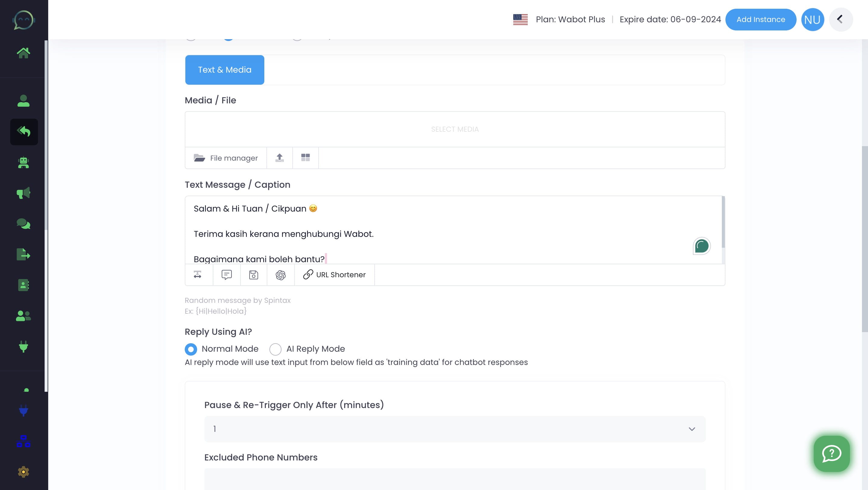Collapse the panel using top-right chevron
Screen dimensions: 868x490
tap(841, 19)
